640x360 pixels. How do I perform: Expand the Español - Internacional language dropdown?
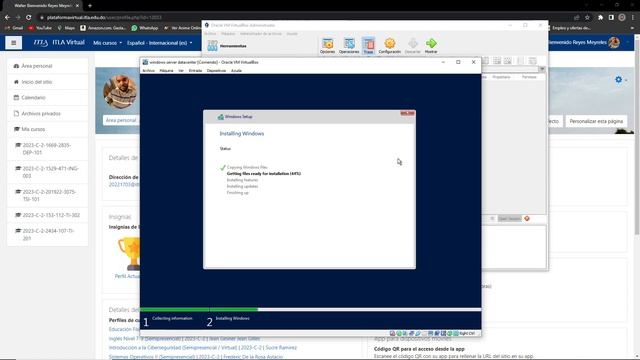[x=159, y=43]
